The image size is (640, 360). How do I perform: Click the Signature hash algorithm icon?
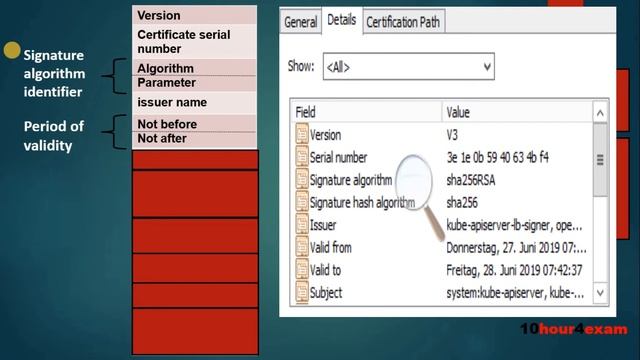coord(302,201)
